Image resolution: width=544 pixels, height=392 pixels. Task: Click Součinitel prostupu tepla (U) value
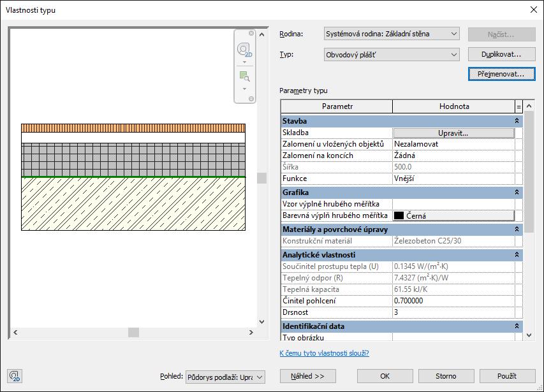click(x=453, y=266)
